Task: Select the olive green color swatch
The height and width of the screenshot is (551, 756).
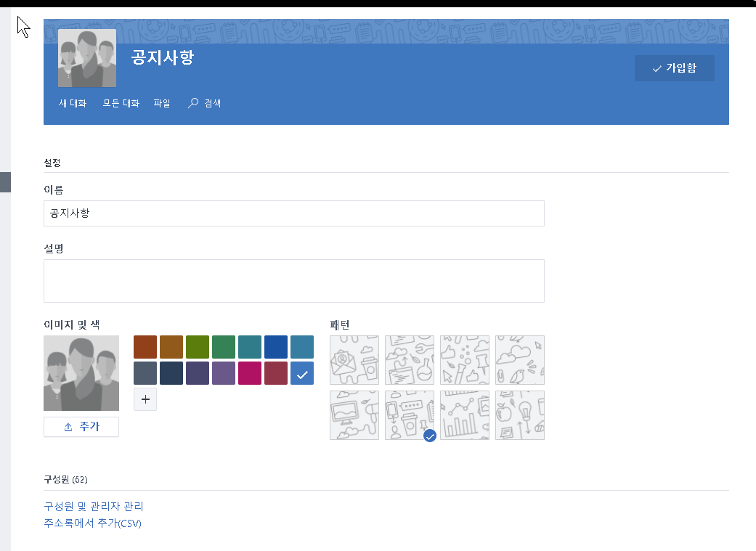Action: (198, 347)
